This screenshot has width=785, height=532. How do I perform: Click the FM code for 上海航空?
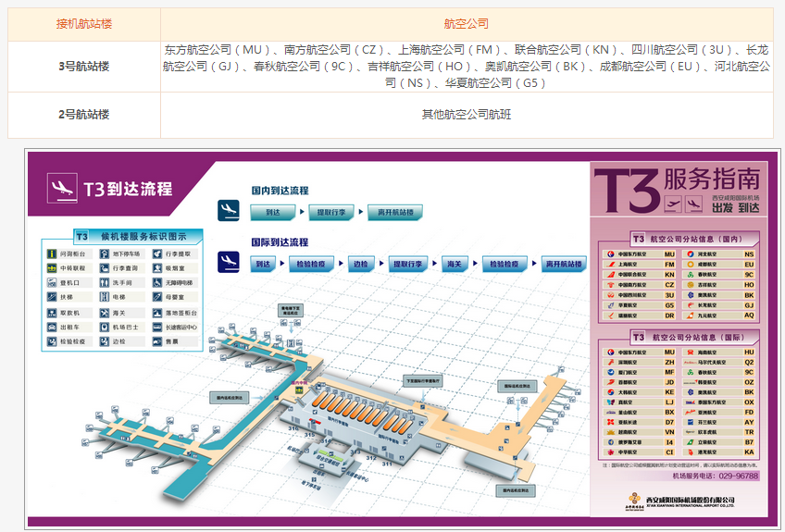670,265
